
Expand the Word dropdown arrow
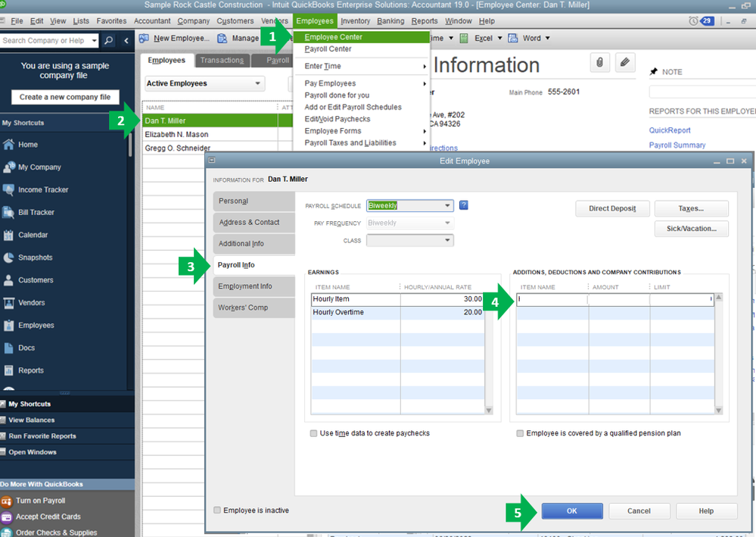[548, 38]
